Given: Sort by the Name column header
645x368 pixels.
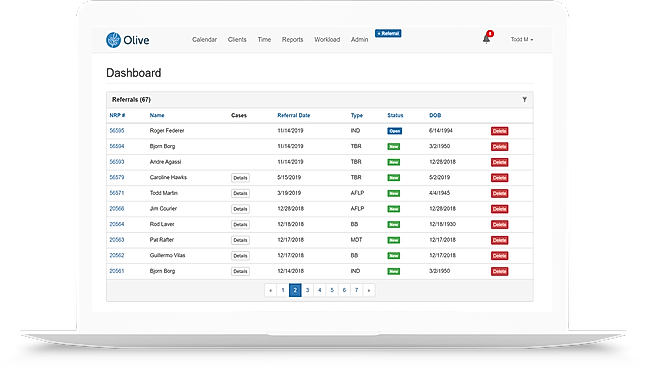Looking at the screenshot, I should [157, 116].
